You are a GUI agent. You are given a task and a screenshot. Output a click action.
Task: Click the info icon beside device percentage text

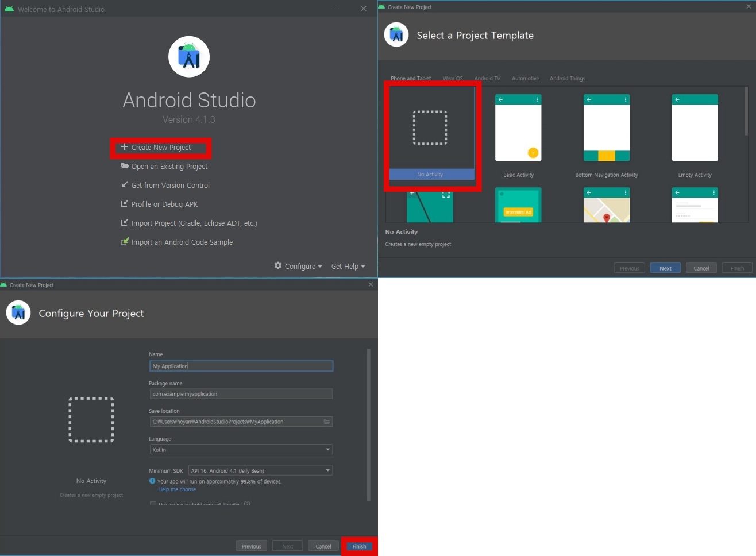tap(152, 481)
